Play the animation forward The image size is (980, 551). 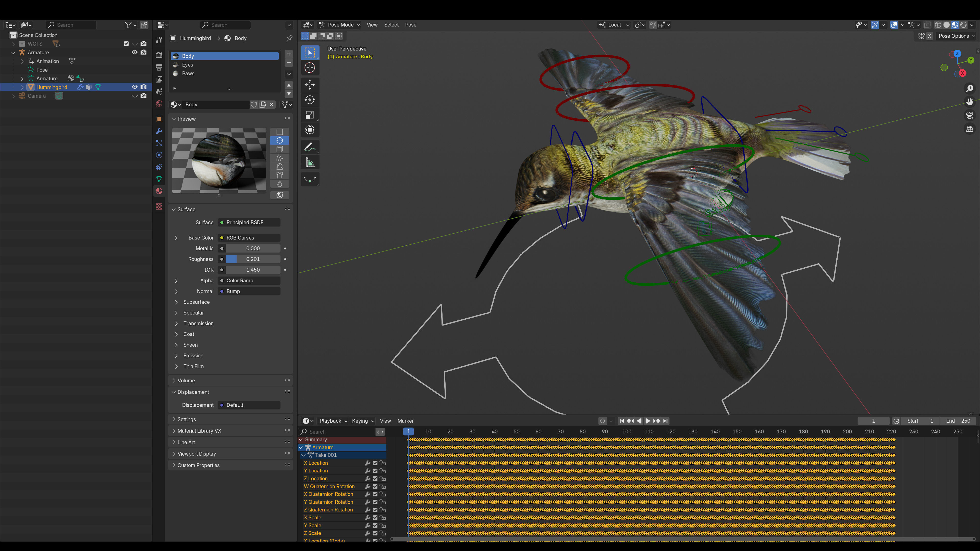(x=647, y=421)
